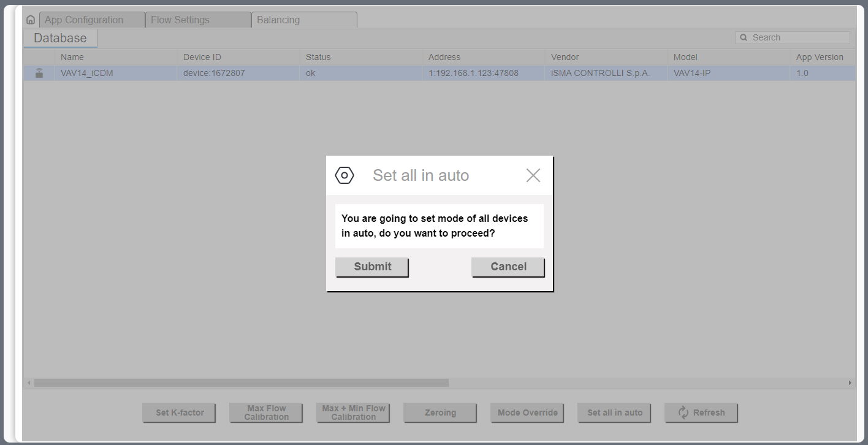The height and width of the screenshot is (445, 868).
Task: Click the Refresh button with circular arrows
Action: click(701, 413)
